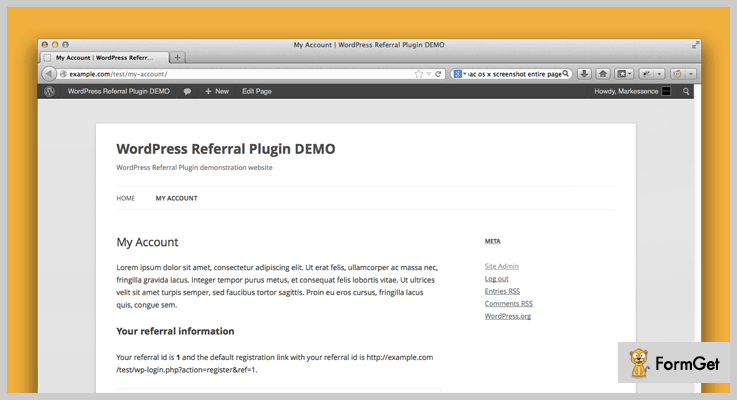Open the bookmarks menu button
This screenshot has height=400, width=737.
625,74
